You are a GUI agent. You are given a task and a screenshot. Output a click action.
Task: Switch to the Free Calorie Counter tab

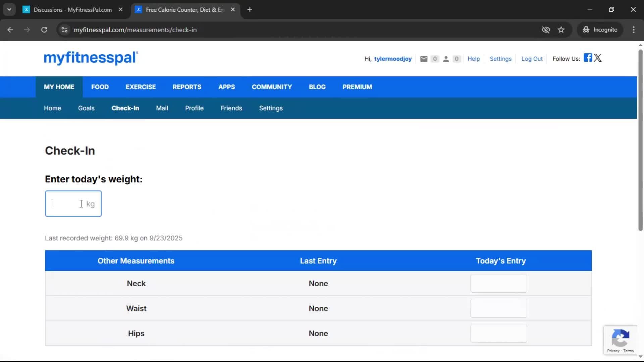pyautogui.click(x=185, y=10)
